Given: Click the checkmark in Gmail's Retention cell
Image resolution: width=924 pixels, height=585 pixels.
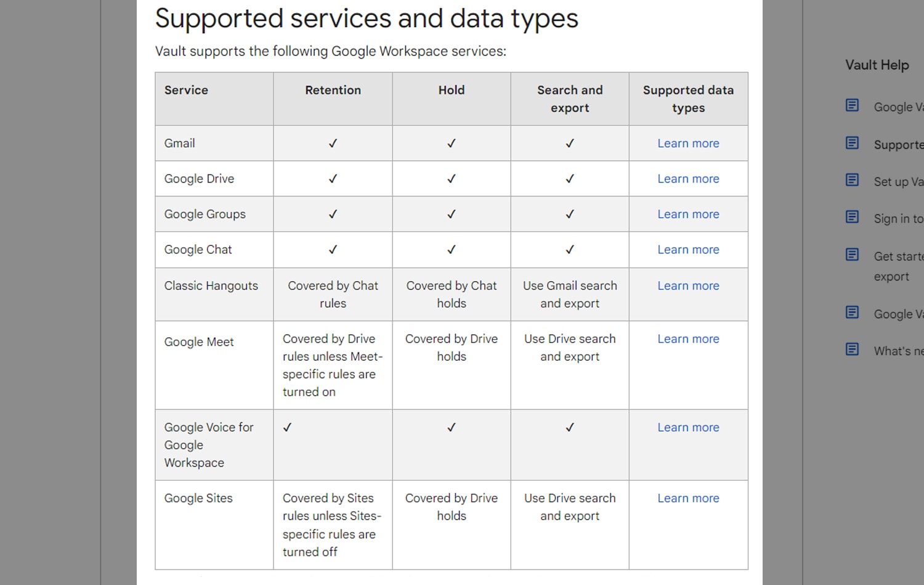Looking at the screenshot, I should [x=333, y=143].
